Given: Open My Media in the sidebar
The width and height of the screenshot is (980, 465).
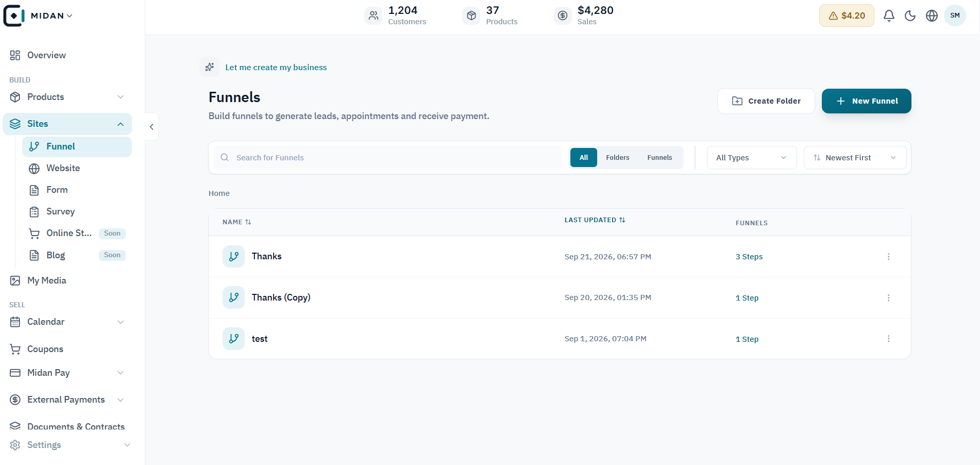Looking at the screenshot, I should tap(67, 280).
